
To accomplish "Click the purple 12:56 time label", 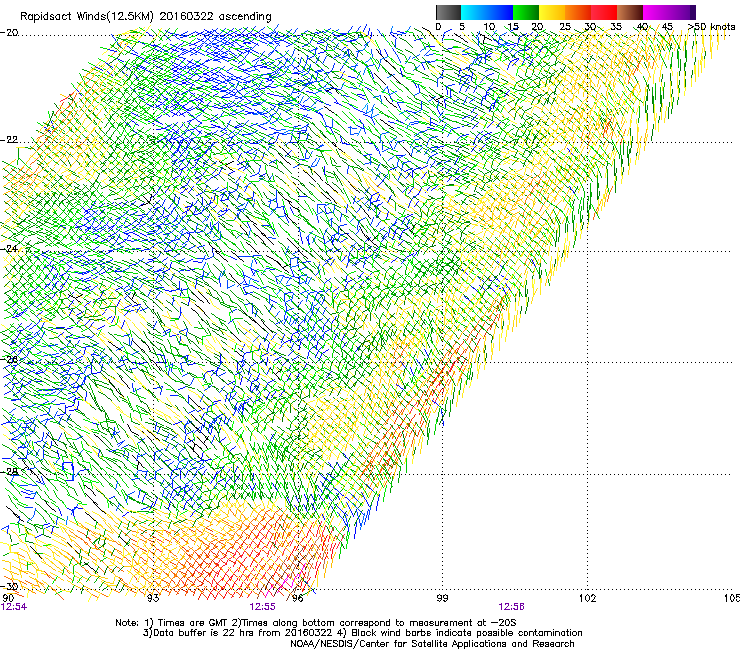I will [x=511, y=607].
